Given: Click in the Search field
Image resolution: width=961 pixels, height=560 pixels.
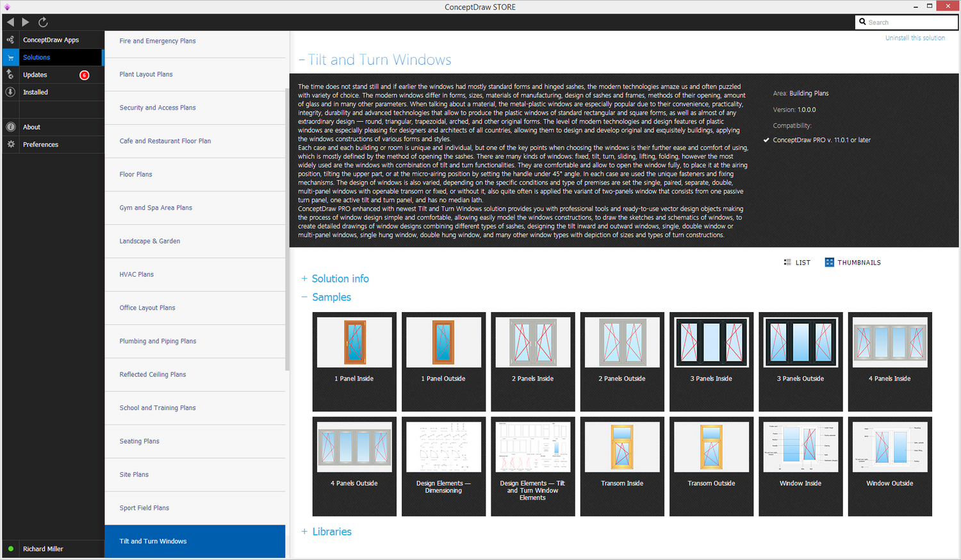Looking at the screenshot, I should tap(907, 22).
